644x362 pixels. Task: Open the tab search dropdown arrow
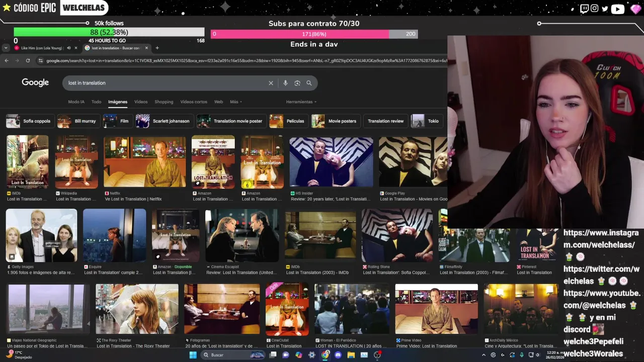click(6, 48)
